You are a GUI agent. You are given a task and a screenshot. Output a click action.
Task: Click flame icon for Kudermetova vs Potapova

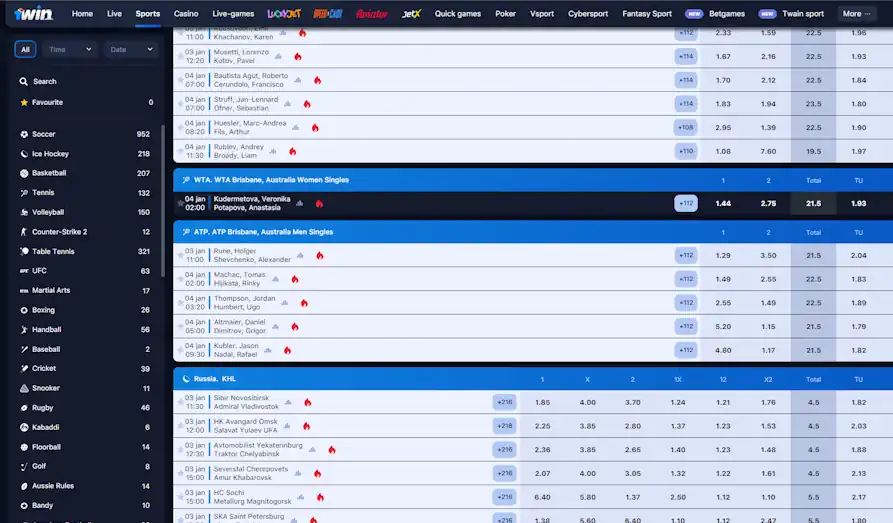(319, 203)
